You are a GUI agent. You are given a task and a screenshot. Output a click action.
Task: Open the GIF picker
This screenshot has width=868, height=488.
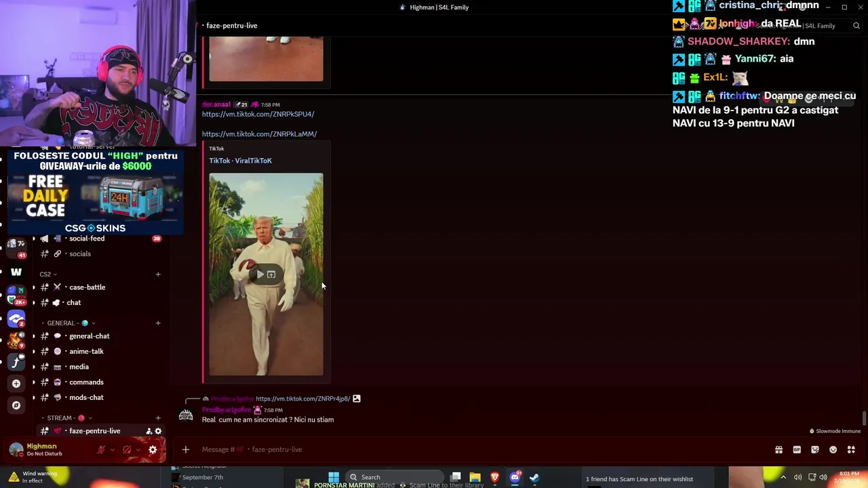pyautogui.click(x=797, y=449)
